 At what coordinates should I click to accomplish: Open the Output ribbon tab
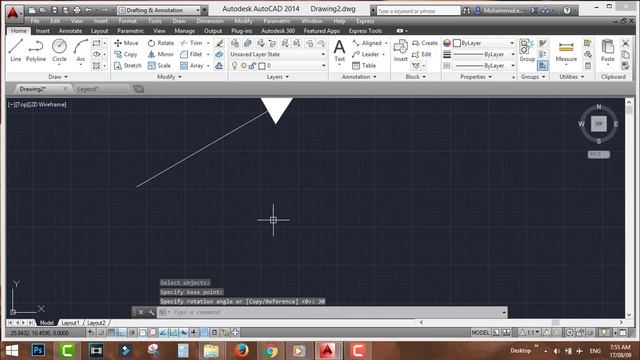tap(213, 31)
